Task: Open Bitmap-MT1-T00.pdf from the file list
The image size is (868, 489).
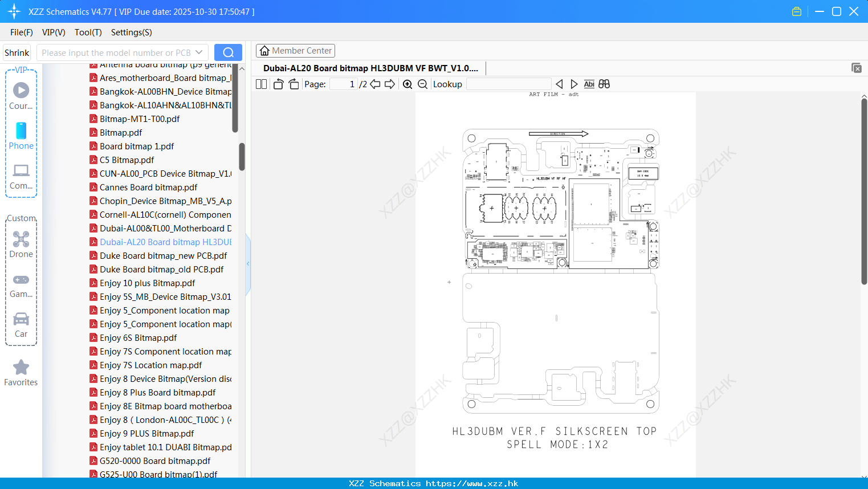Action: tap(139, 119)
